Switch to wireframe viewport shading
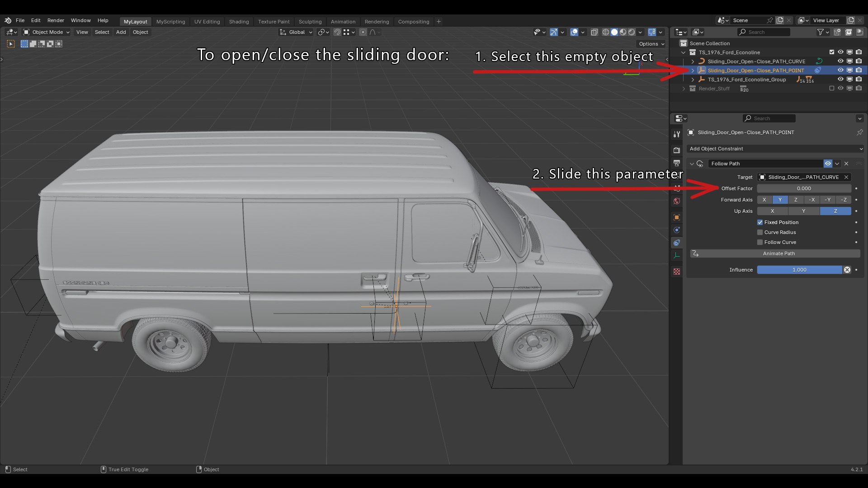 click(x=606, y=32)
